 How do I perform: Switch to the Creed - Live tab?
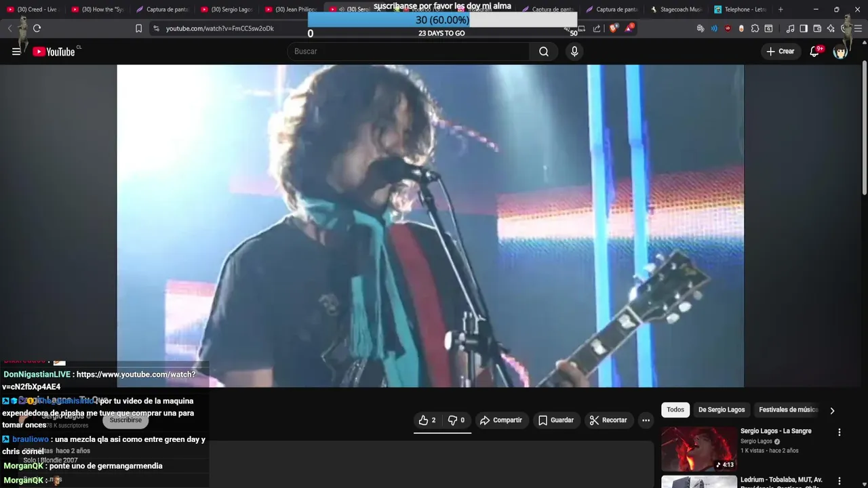pyautogui.click(x=33, y=9)
